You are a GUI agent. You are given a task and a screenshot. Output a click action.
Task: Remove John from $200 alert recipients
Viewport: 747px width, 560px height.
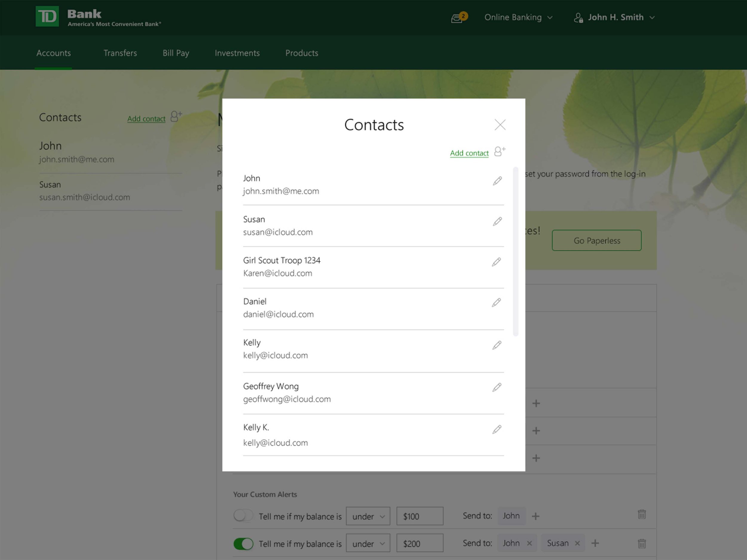tap(529, 544)
